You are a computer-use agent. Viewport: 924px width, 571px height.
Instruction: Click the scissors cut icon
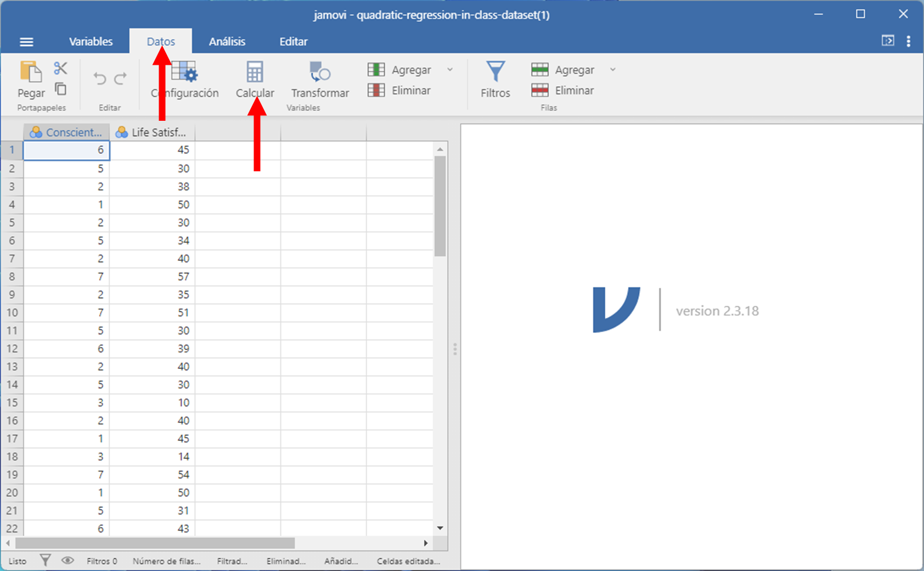[x=60, y=69]
